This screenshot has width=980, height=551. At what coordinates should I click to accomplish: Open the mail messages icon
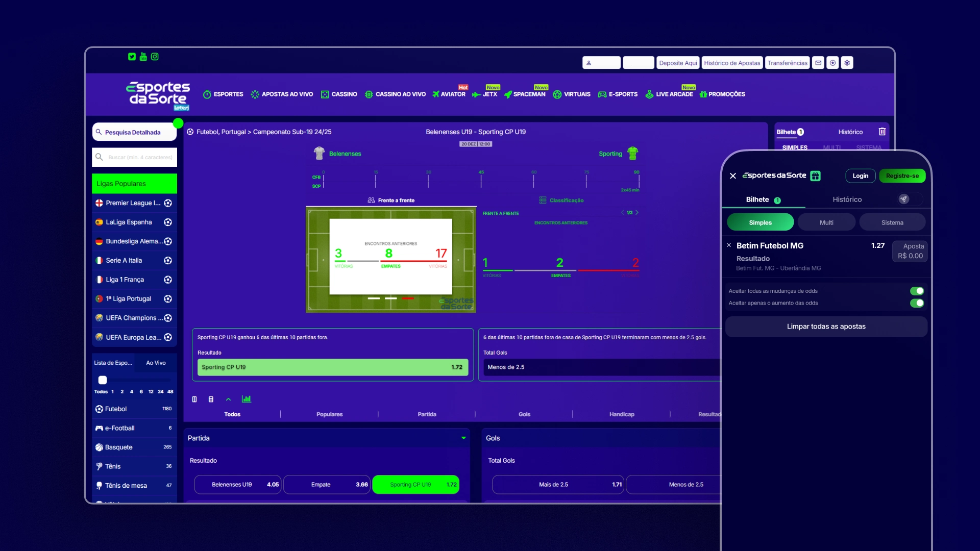coord(818,63)
